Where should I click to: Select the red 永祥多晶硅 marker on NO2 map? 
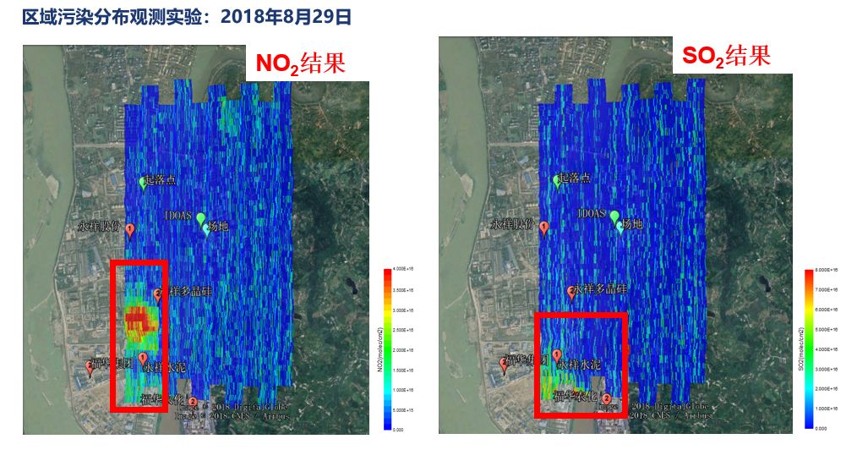click(158, 294)
